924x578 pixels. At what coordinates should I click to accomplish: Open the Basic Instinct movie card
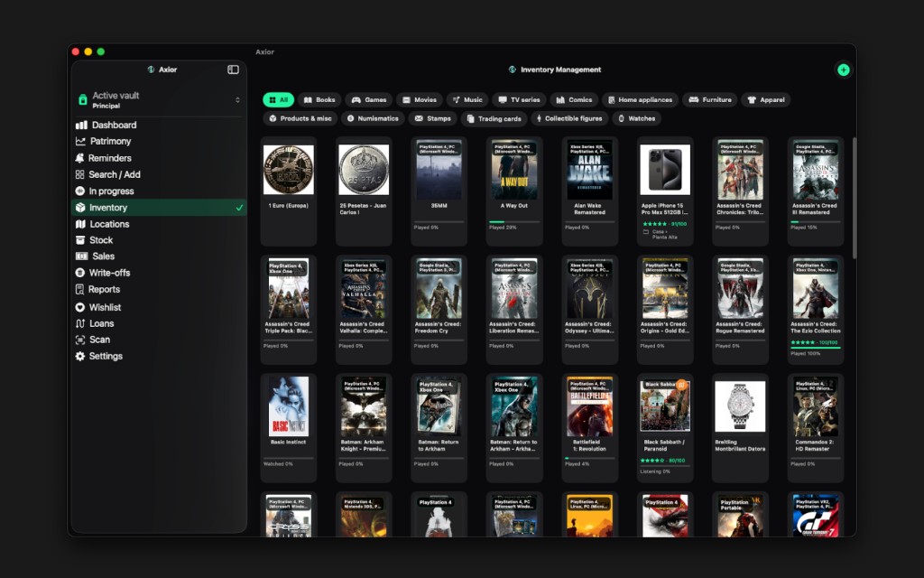pos(288,427)
